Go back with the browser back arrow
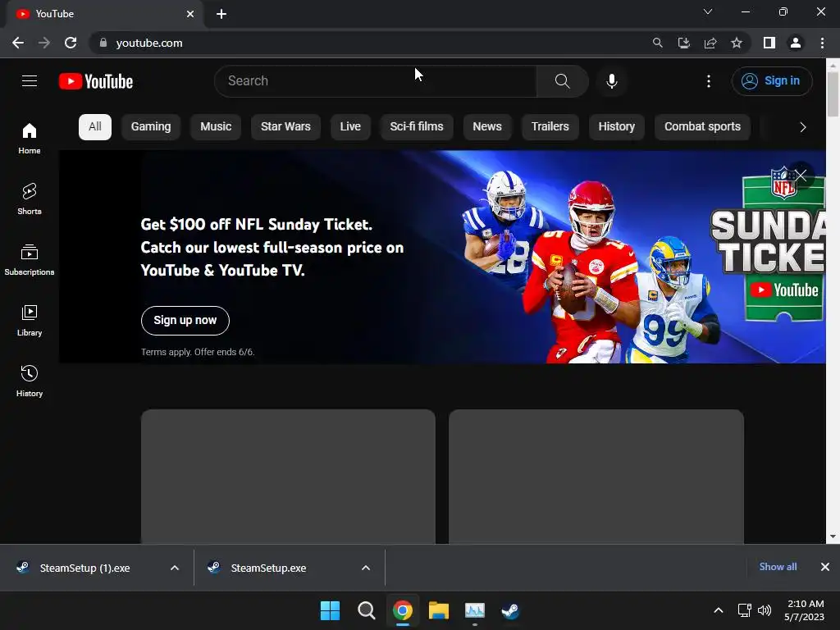The height and width of the screenshot is (630, 840). pos(18,43)
